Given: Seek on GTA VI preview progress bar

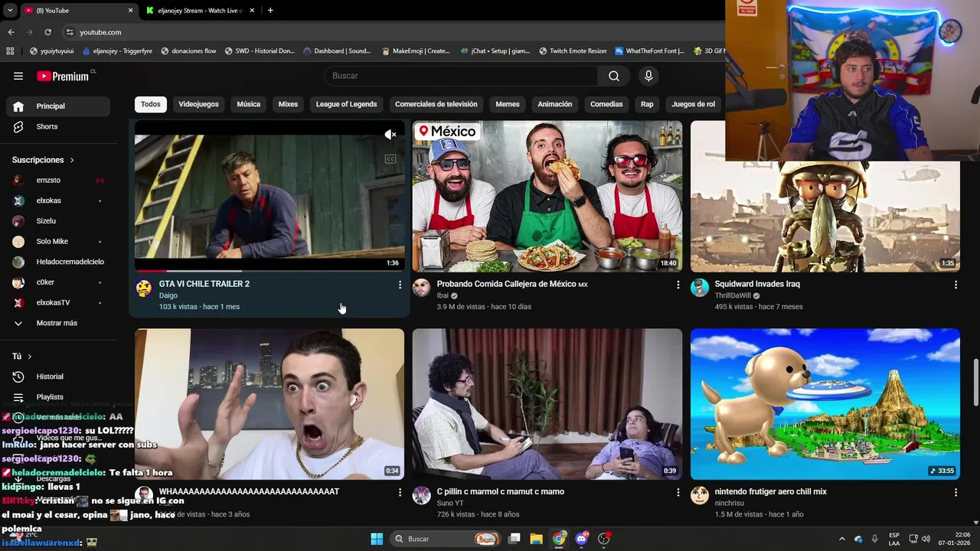Looking at the screenshot, I should coord(269,270).
